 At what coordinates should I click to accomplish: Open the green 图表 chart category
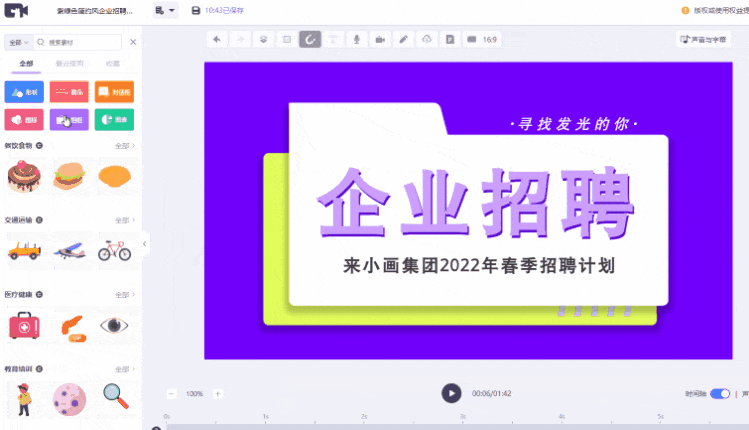[114, 119]
